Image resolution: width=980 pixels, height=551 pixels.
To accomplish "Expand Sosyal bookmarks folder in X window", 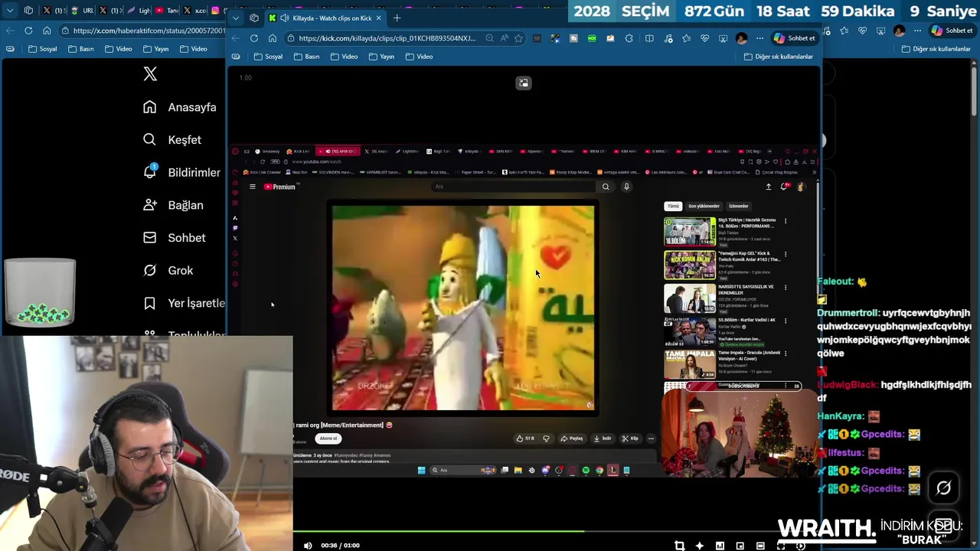I will tap(42, 49).
